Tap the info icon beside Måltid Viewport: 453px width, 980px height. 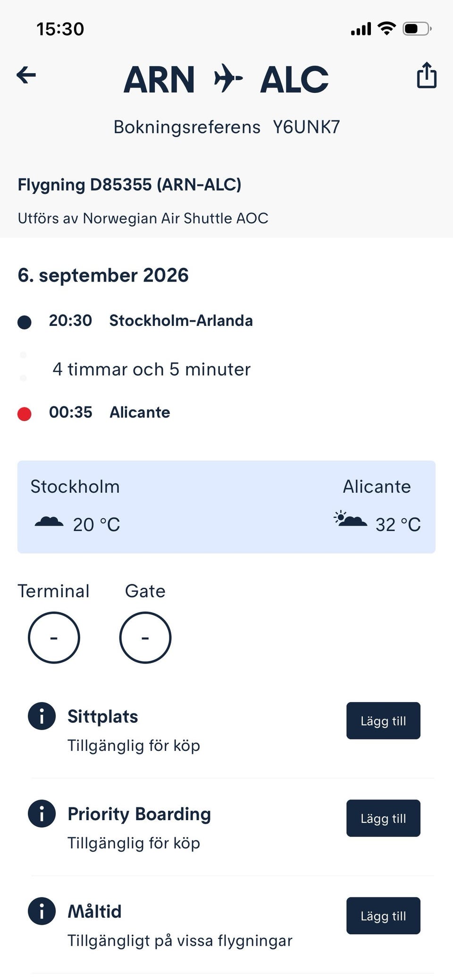pyautogui.click(x=42, y=911)
